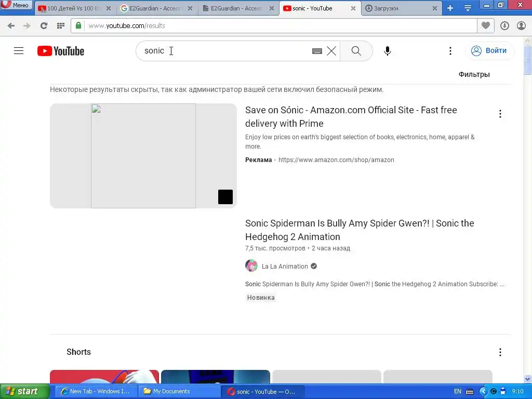
Task: Click the Новинка badge
Action: tap(261, 298)
